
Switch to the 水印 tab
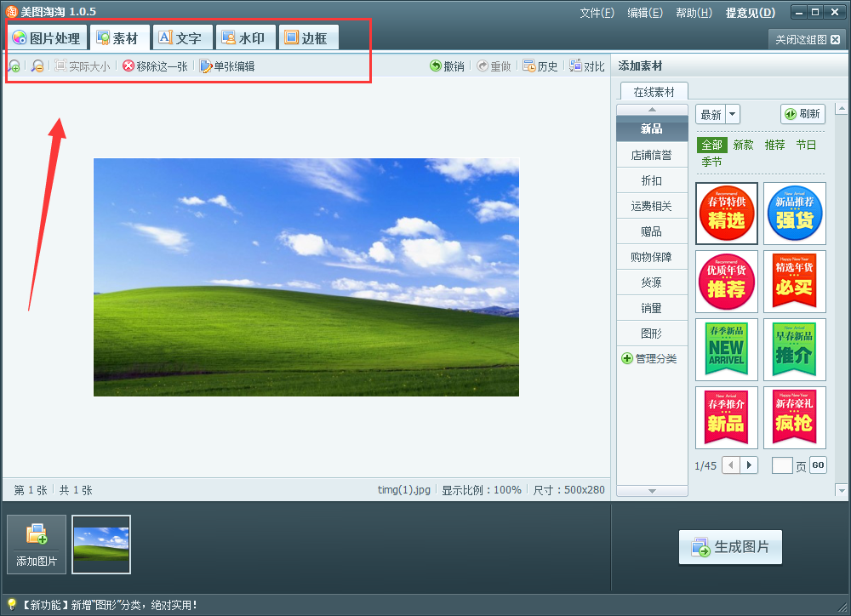[245, 37]
